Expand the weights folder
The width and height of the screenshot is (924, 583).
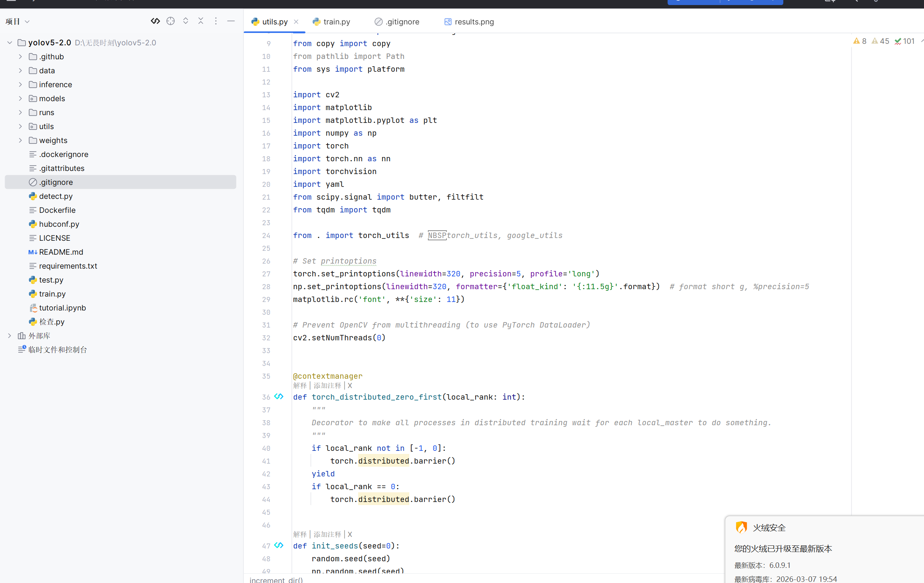tap(21, 140)
